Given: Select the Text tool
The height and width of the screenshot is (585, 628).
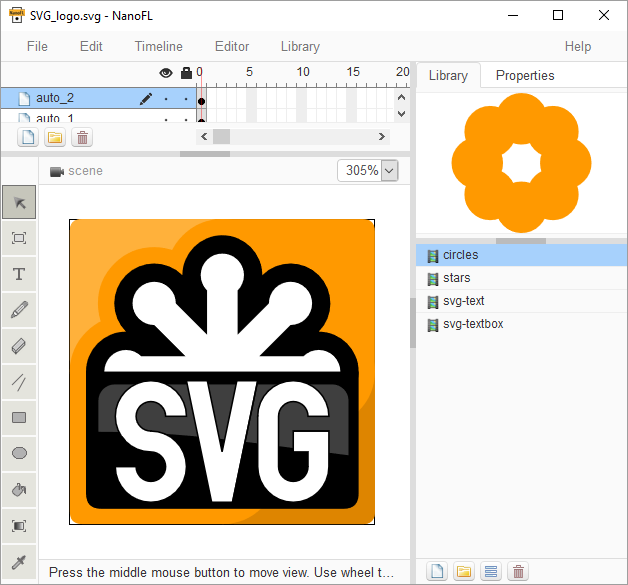Looking at the screenshot, I should (x=19, y=274).
